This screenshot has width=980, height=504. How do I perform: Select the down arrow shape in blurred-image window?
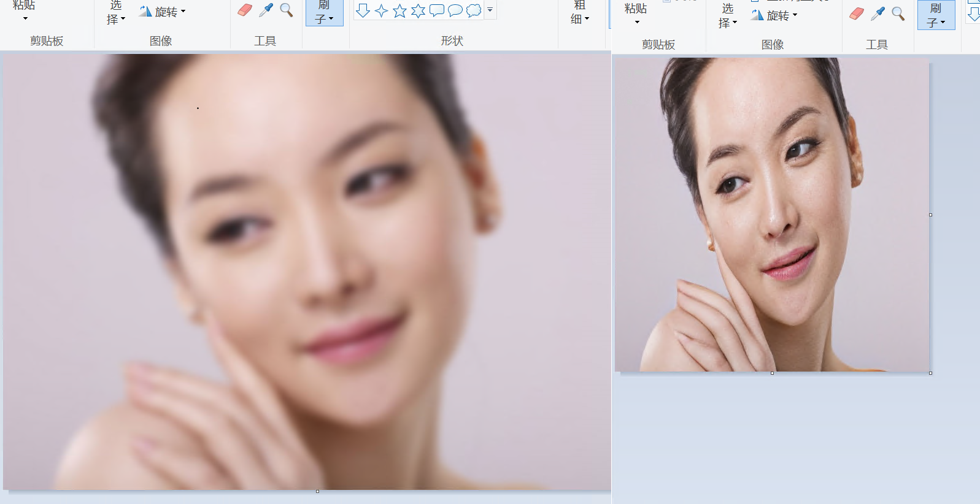(x=363, y=10)
